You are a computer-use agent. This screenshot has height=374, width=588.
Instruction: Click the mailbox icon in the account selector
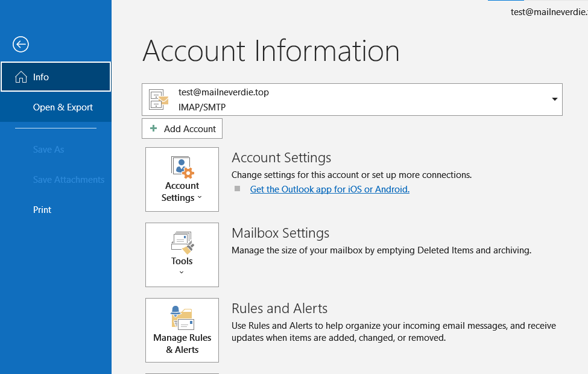coord(159,99)
